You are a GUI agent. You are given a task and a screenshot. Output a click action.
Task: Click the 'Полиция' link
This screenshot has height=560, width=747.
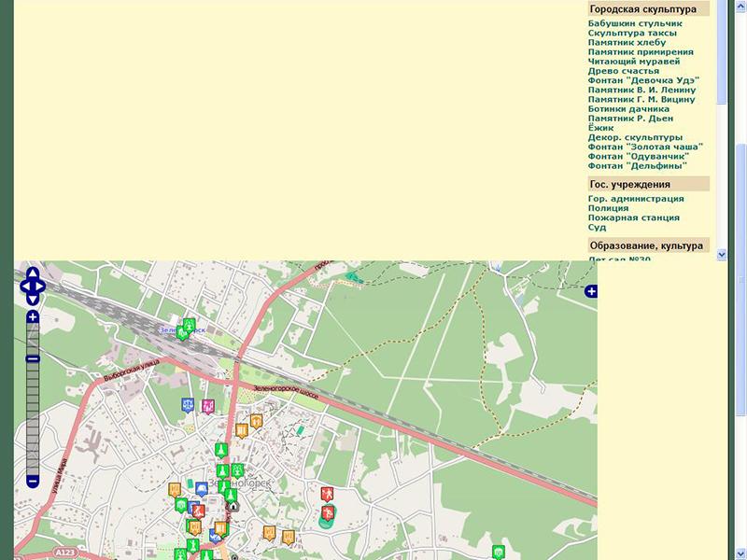click(608, 208)
